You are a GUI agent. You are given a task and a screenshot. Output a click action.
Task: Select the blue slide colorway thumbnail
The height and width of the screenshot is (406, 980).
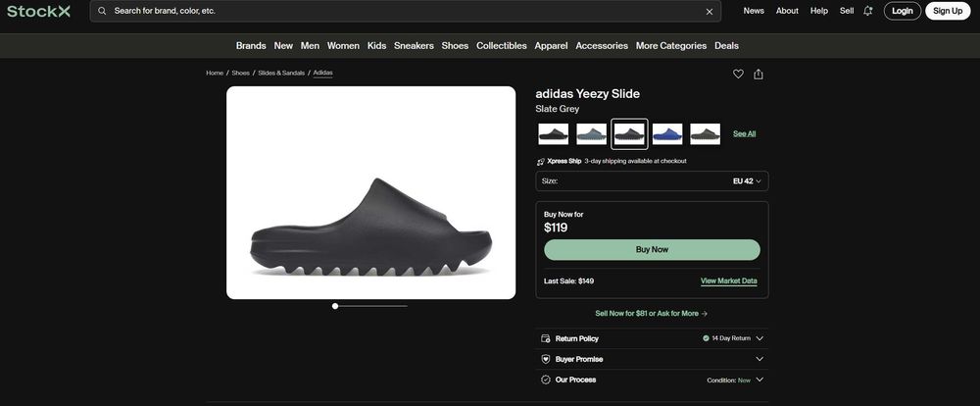click(667, 133)
